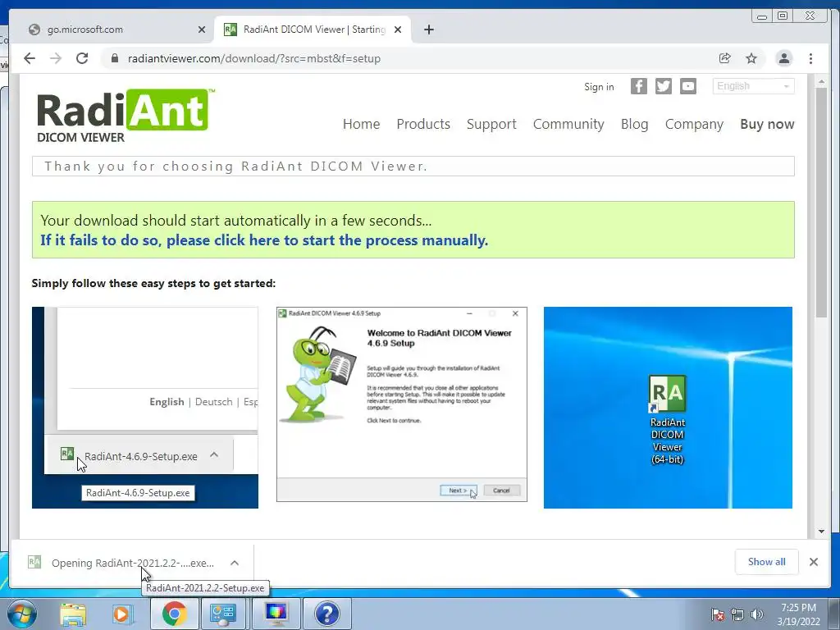Open the monitor display taskbar icon
The height and width of the screenshot is (630, 840).
pyautogui.click(x=276, y=614)
